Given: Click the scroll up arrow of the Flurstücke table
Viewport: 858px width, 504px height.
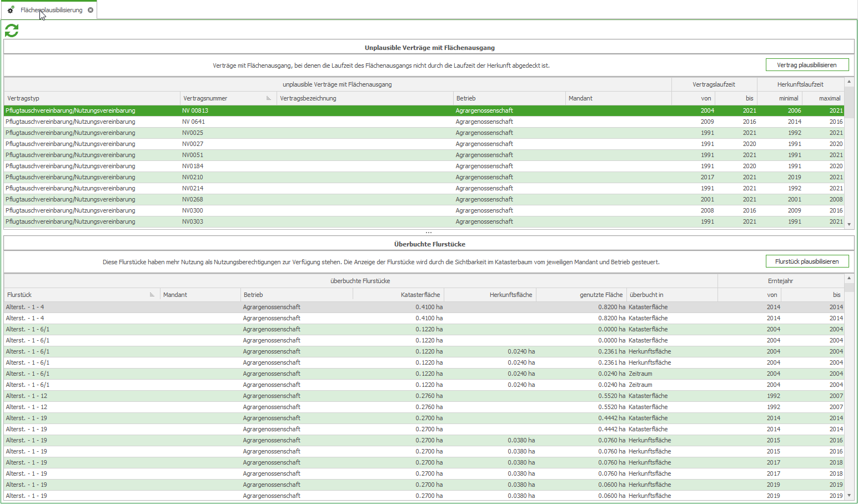Looking at the screenshot, I should coord(849,278).
